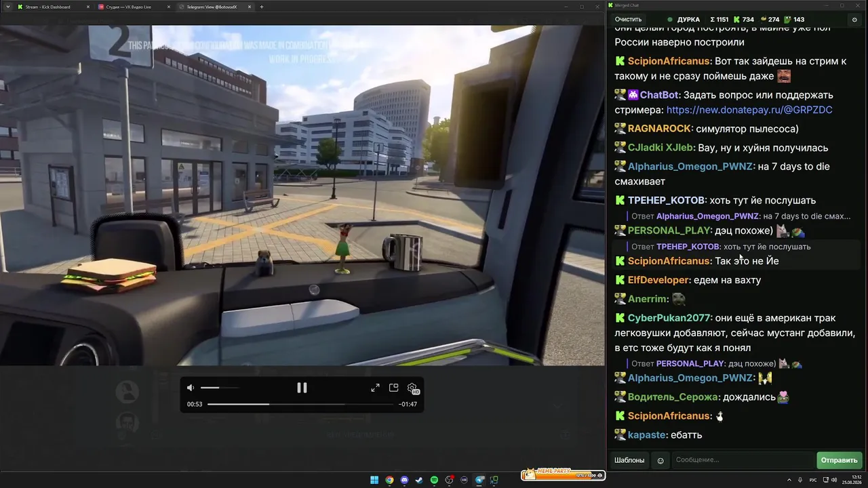
Task: Open Google Chrome from the taskbar
Action: [x=389, y=481]
